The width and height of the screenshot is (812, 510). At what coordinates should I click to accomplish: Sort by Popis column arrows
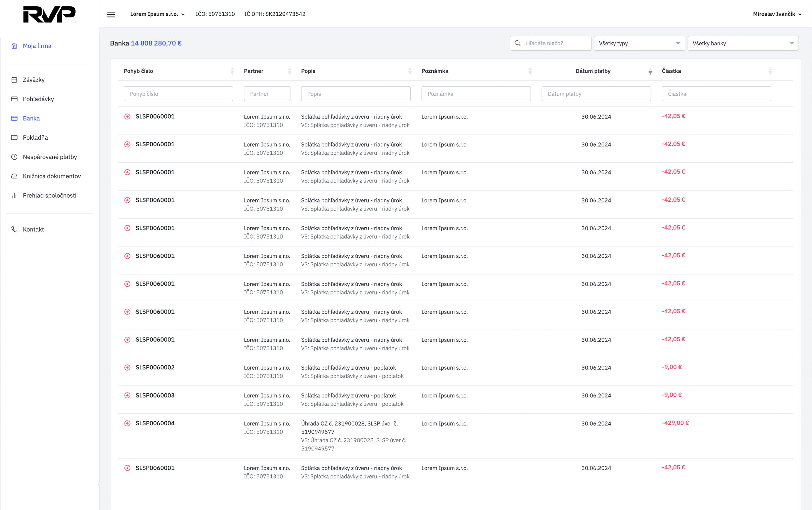(410, 71)
